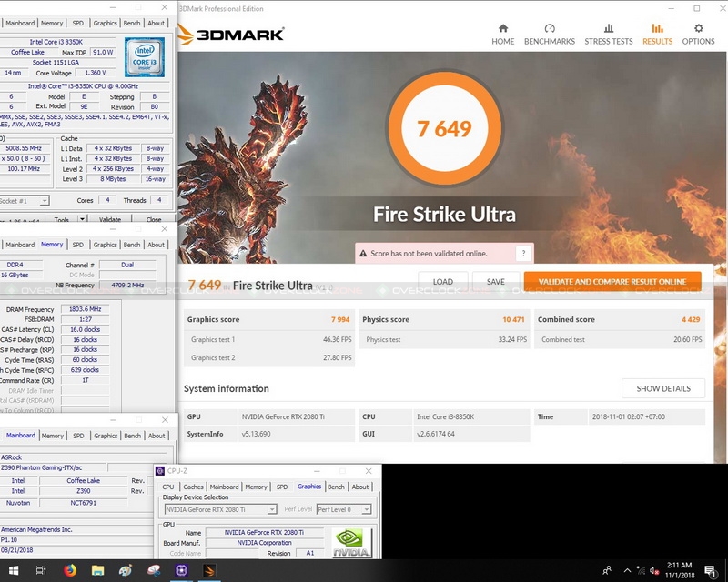Open the Action Center notifications

(x=710, y=570)
